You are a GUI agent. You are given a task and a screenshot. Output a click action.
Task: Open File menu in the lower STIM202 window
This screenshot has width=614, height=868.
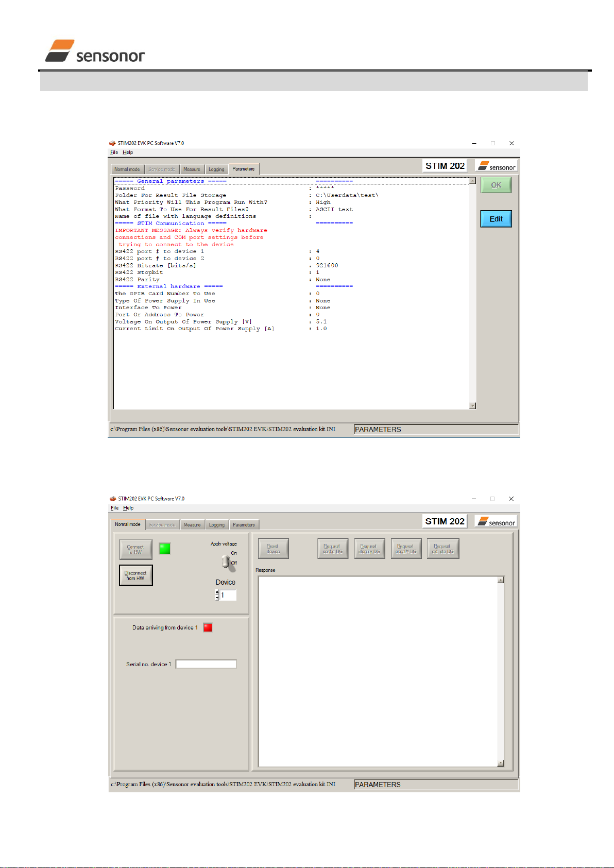pos(114,508)
